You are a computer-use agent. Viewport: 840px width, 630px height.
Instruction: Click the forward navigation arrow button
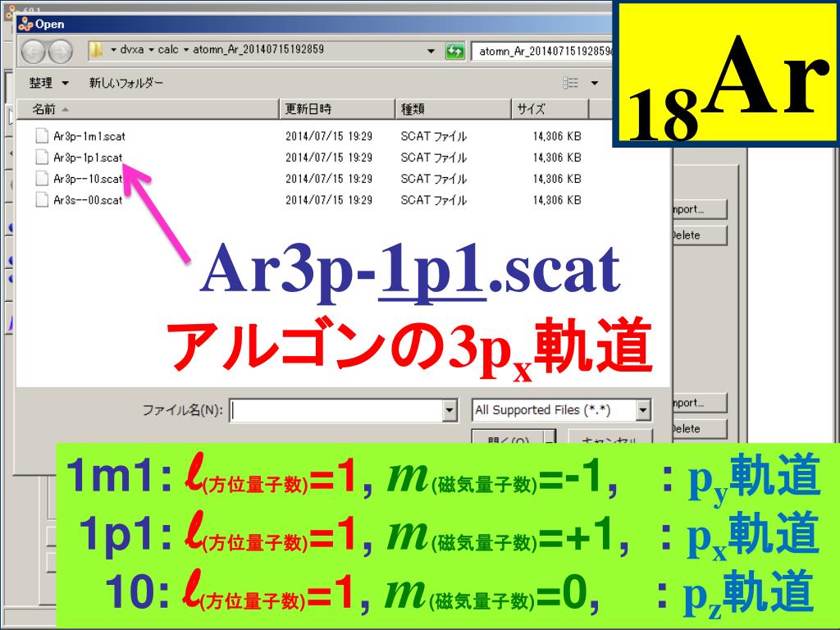60,52
